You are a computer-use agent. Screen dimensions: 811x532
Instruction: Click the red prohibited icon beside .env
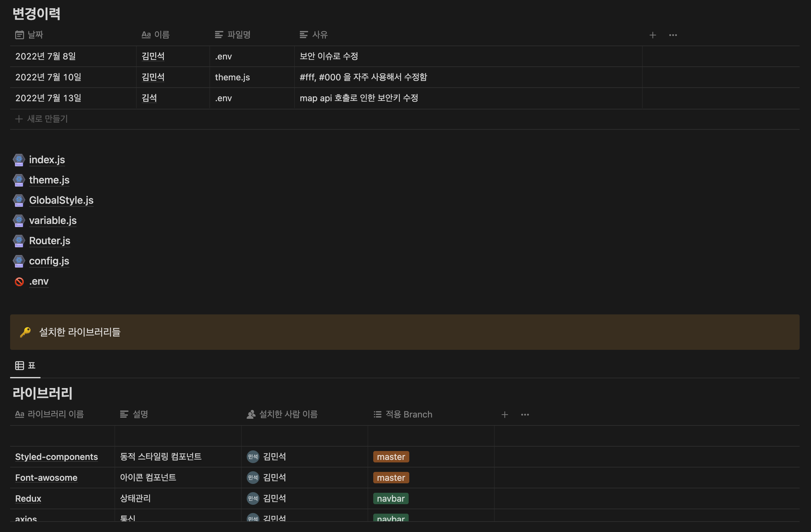click(19, 281)
